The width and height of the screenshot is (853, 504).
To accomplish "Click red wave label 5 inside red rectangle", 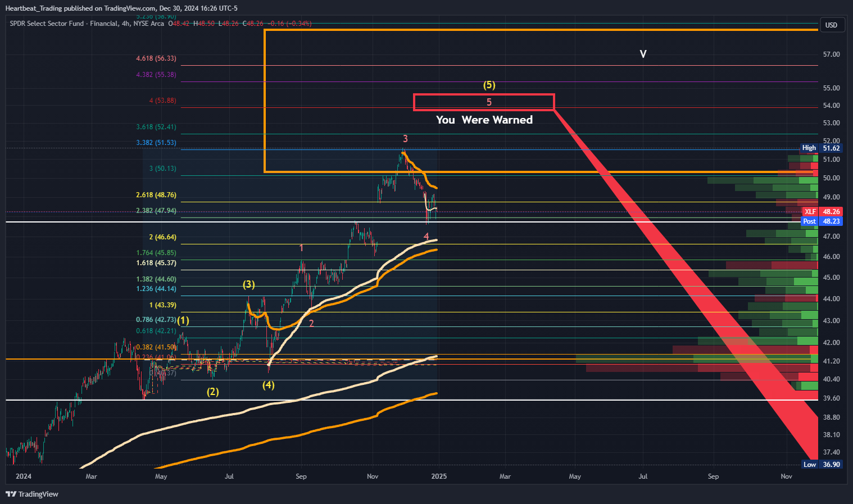I will click(489, 102).
